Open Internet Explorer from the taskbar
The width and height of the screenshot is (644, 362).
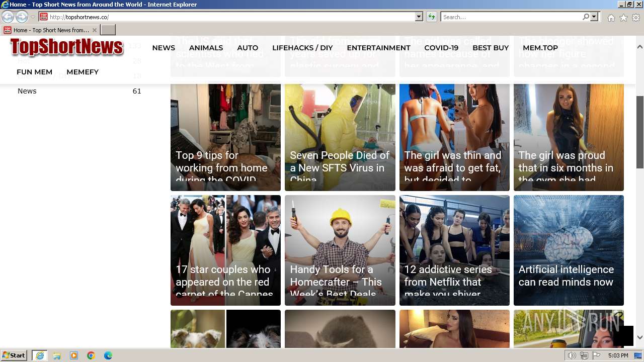39,355
